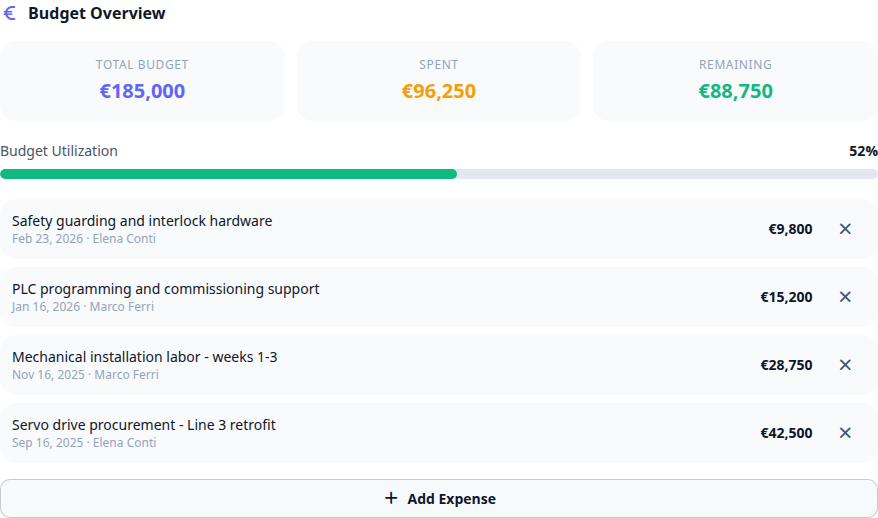Click the euro icon beside Budget Overview

(x=10, y=13)
